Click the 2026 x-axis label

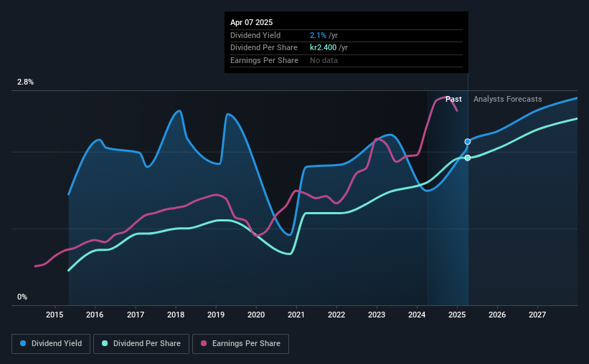[x=497, y=315]
